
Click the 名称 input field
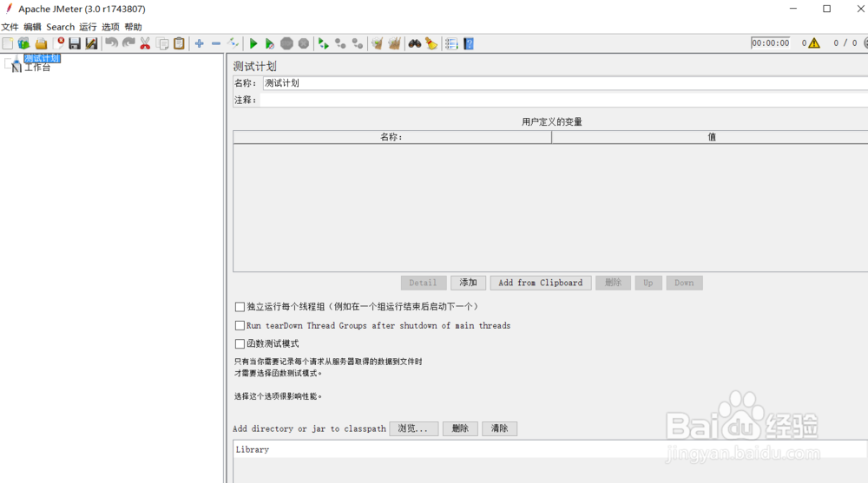point(565,83)
